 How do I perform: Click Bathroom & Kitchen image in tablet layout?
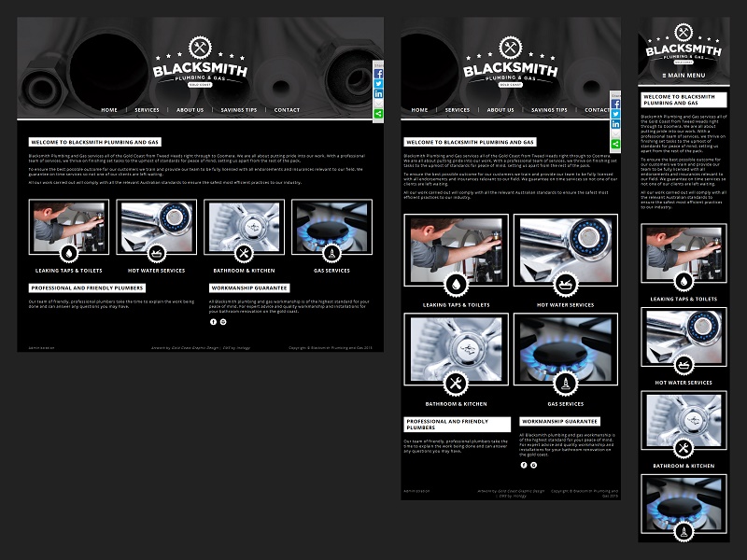456,349
